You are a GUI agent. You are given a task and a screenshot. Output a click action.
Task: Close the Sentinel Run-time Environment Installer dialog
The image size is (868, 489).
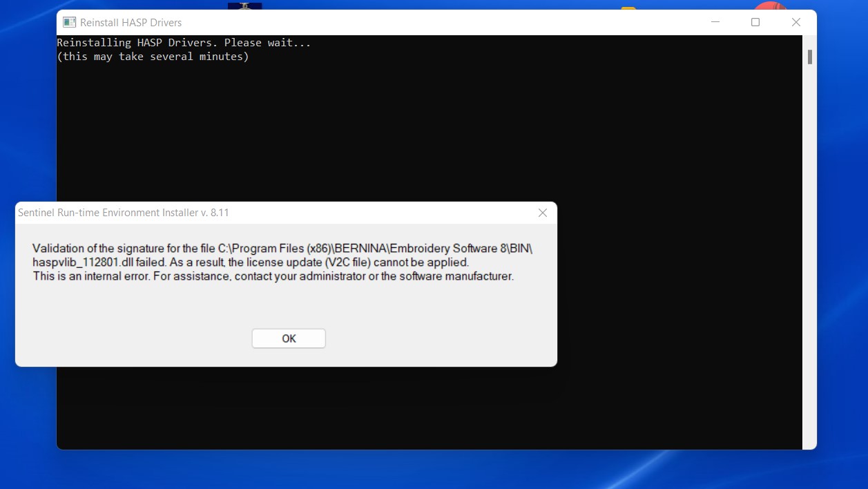(x=543, y=213)
